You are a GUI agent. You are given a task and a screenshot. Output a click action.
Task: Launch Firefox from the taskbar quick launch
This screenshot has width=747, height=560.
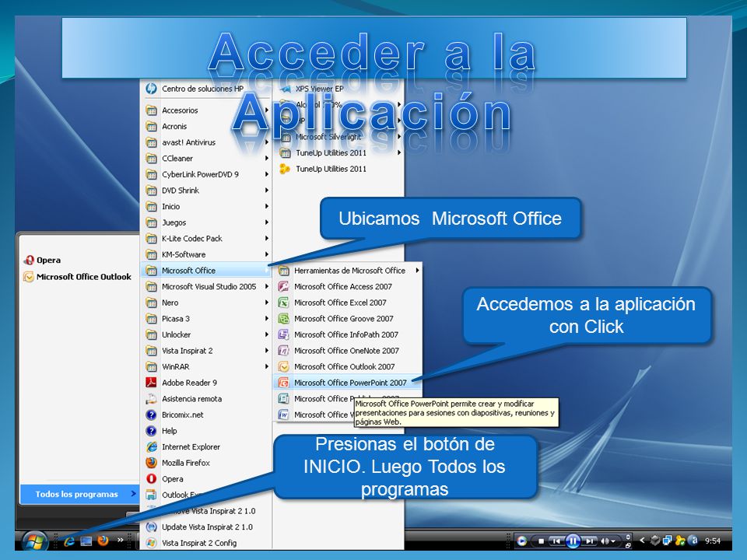point(103,541)
